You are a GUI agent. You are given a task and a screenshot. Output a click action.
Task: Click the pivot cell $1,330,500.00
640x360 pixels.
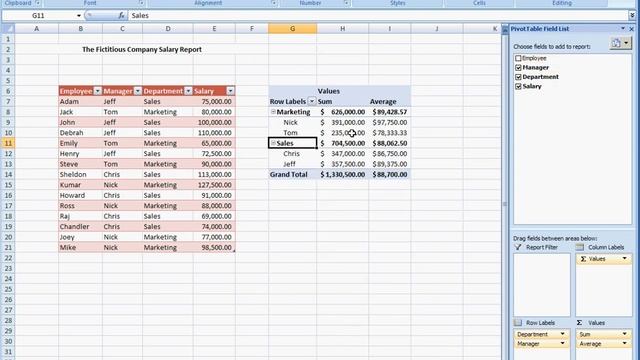342,174
